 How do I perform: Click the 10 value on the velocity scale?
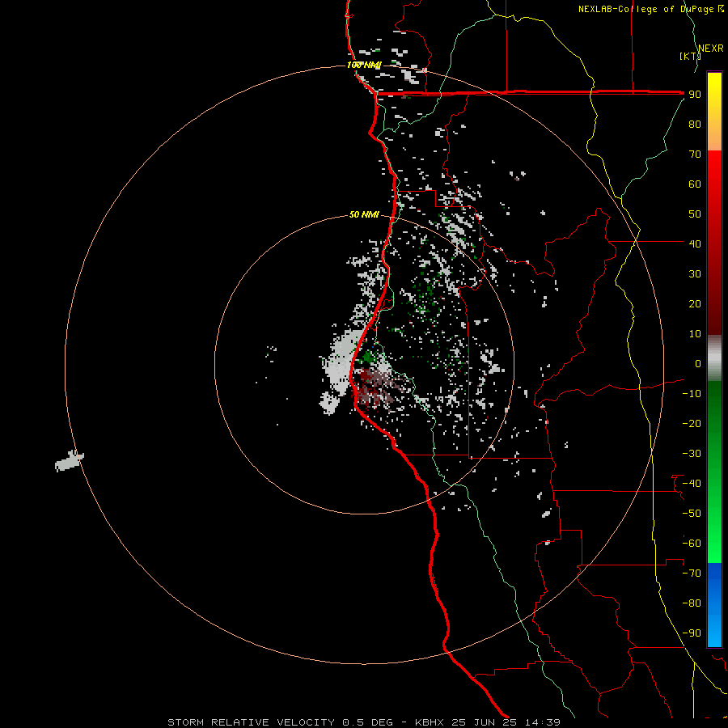click(695, 334)
